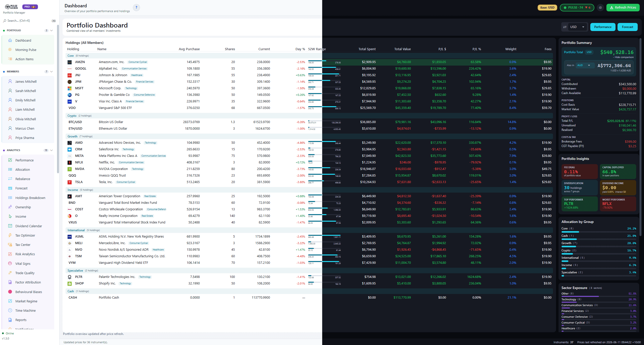Collapse the MEMBERS sidebar section
The width and height of the screenshot is (644, 345).
[51, 72]
